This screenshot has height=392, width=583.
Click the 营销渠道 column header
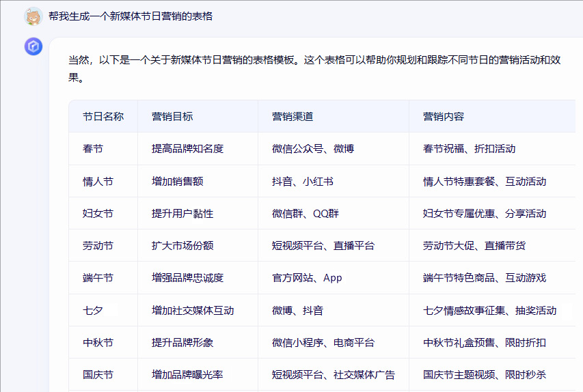pos(293,117)
